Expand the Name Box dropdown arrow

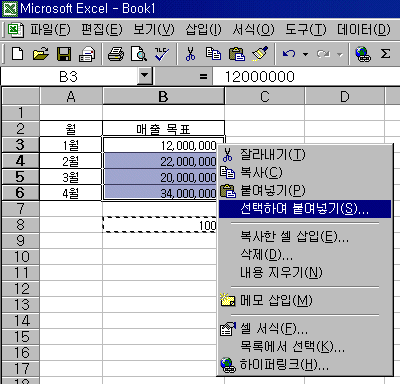[145, 76]
